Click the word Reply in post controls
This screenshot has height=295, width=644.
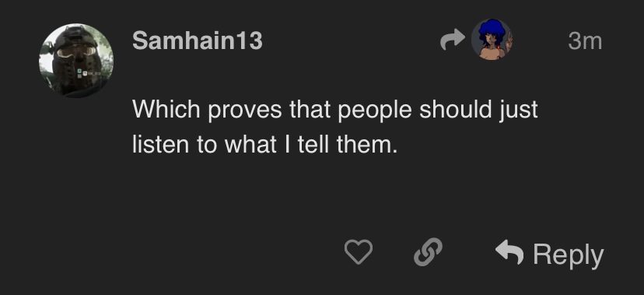(569, 255)
